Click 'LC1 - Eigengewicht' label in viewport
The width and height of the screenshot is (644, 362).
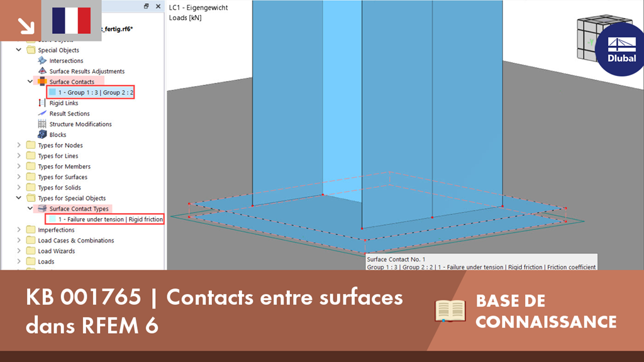pyautogui.click(x=198, y=8)
